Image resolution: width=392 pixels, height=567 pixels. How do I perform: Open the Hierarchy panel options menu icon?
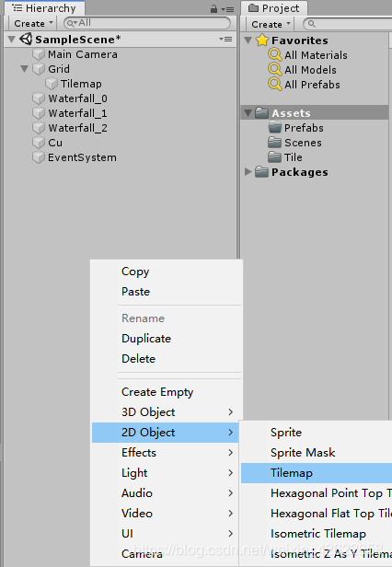pyautogui.click(x=228, y=9)
